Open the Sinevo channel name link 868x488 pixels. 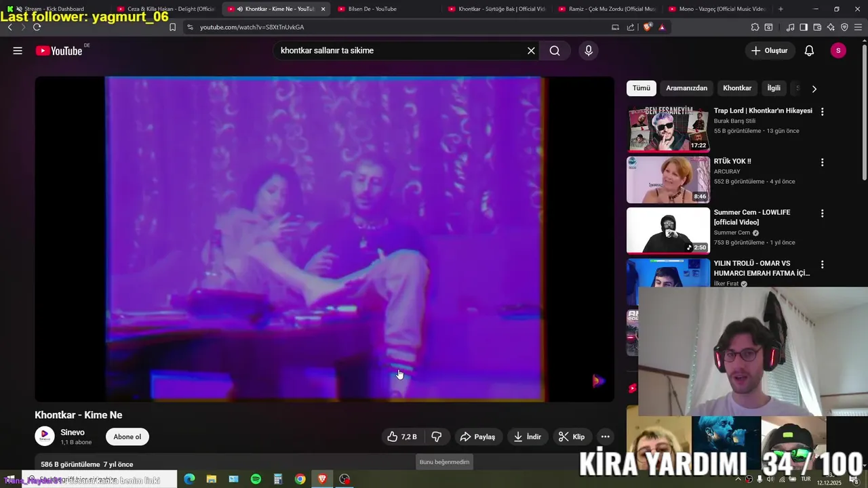[x=73, y=432]
